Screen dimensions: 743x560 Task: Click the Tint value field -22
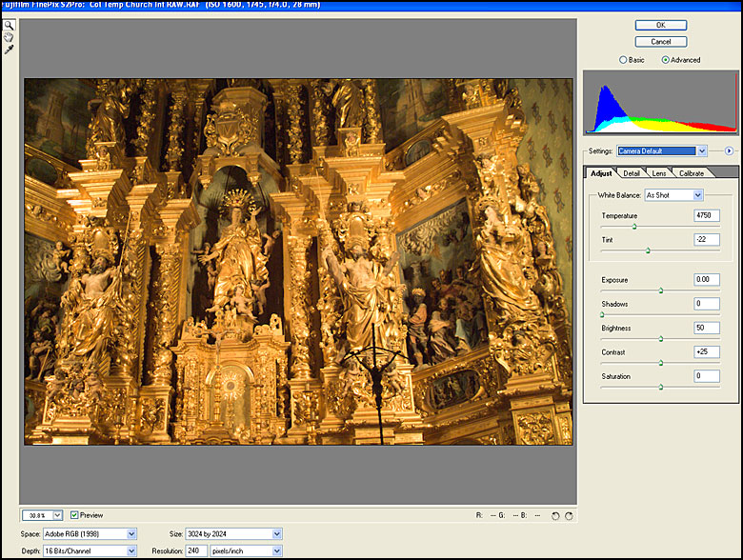707,240
